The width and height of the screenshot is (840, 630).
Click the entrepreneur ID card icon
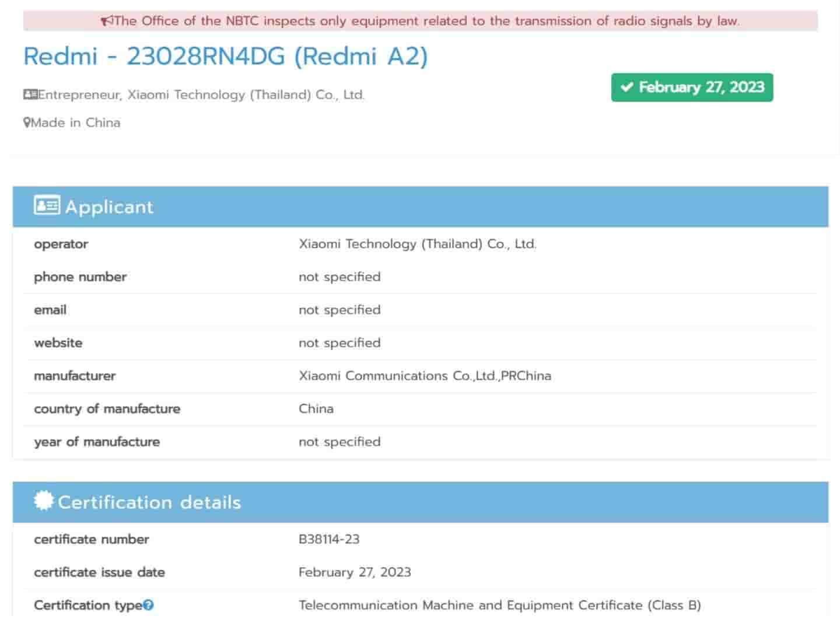click(x=30, y=94)
